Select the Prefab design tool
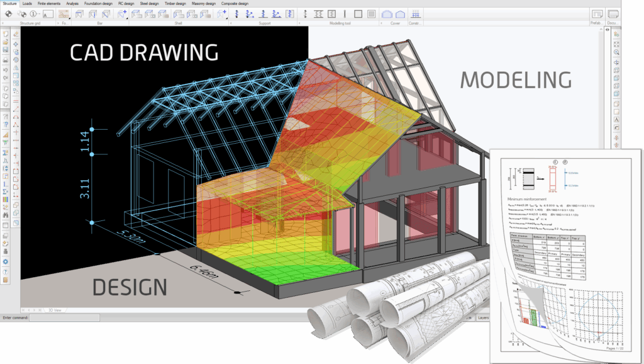This screenshot has width=644, height=364. pyautogui.click(x=598, y=14)
